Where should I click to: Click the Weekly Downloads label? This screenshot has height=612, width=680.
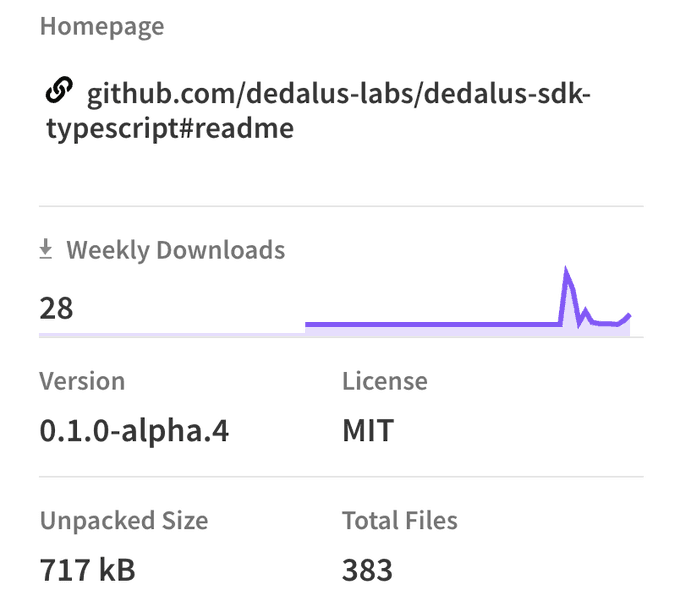pyautogui.click(x=175, y=250)
